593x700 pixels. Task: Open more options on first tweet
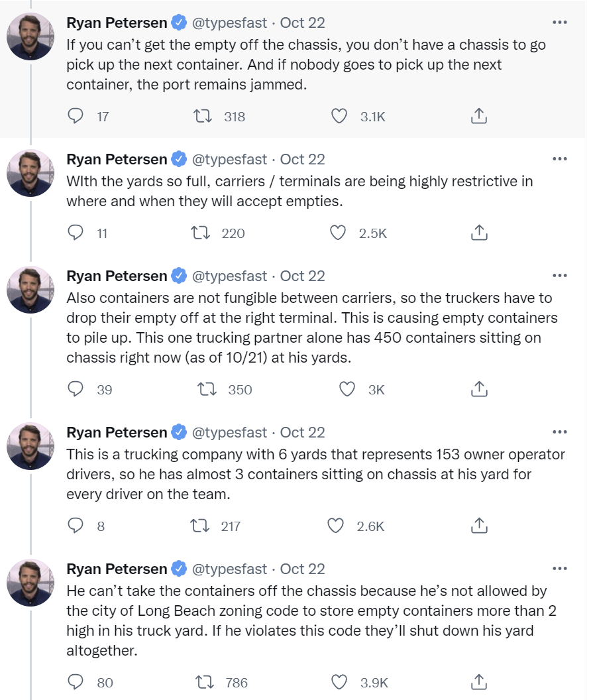[x=560, y=23]
